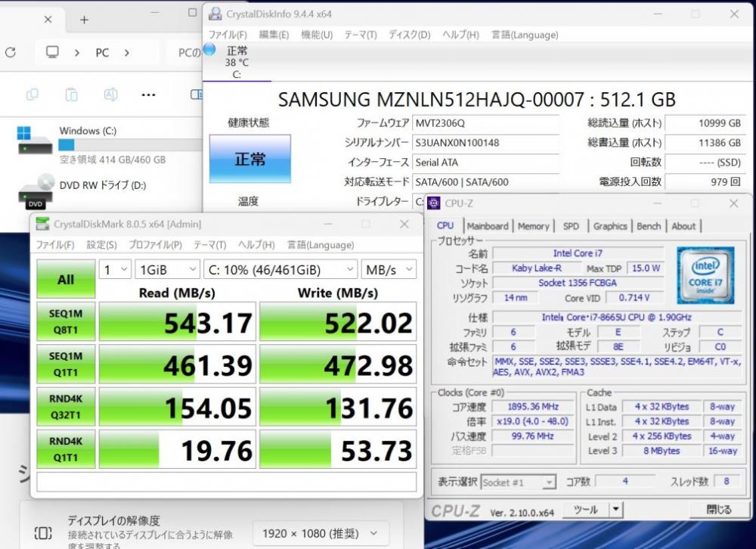Click the SEQ1M Q8T1 read result 543.17
756x549 pixels.
click(177, 322)
